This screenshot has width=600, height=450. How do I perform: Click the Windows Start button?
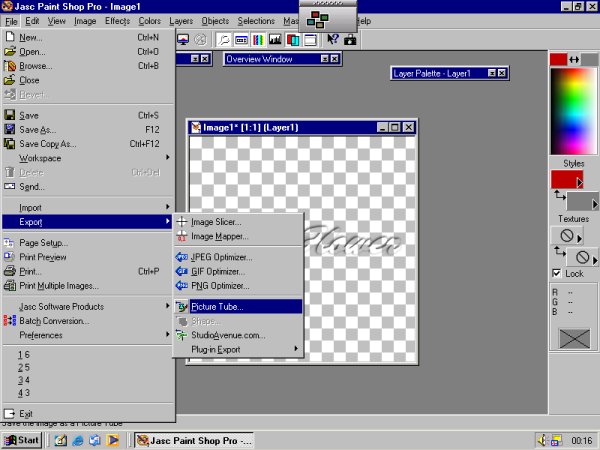click(22, 439)
